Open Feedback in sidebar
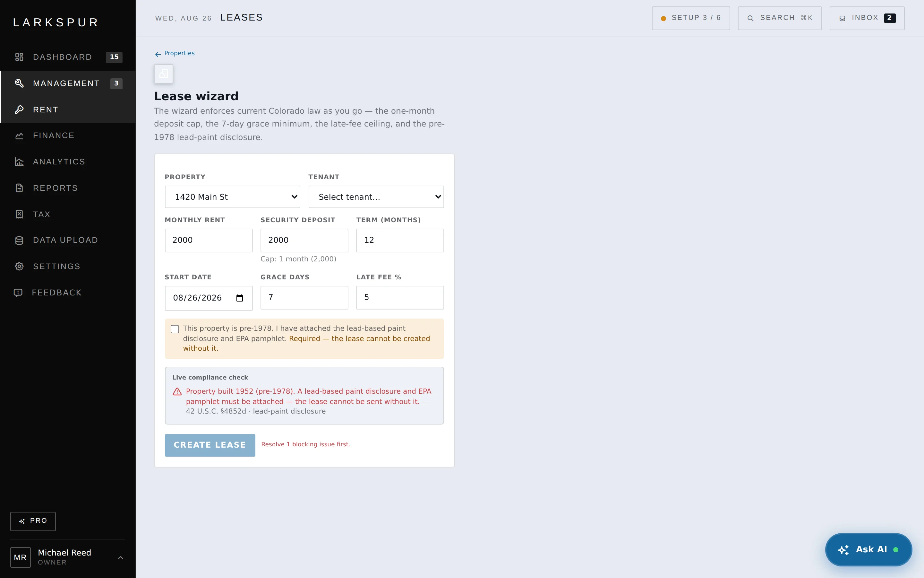Image resolution: width=924 pixels, height=578 pixels. pos(68,293)
